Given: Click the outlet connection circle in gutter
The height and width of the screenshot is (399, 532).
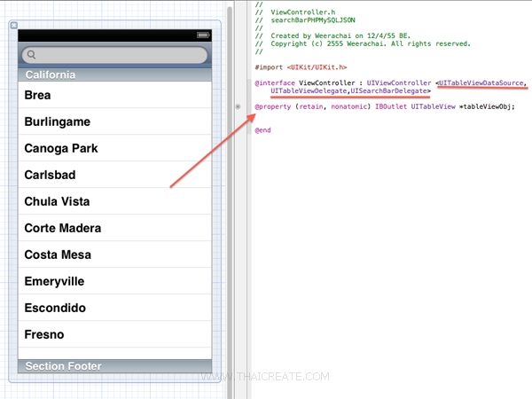Looking at the screenshot, I should tap(239, 106).
